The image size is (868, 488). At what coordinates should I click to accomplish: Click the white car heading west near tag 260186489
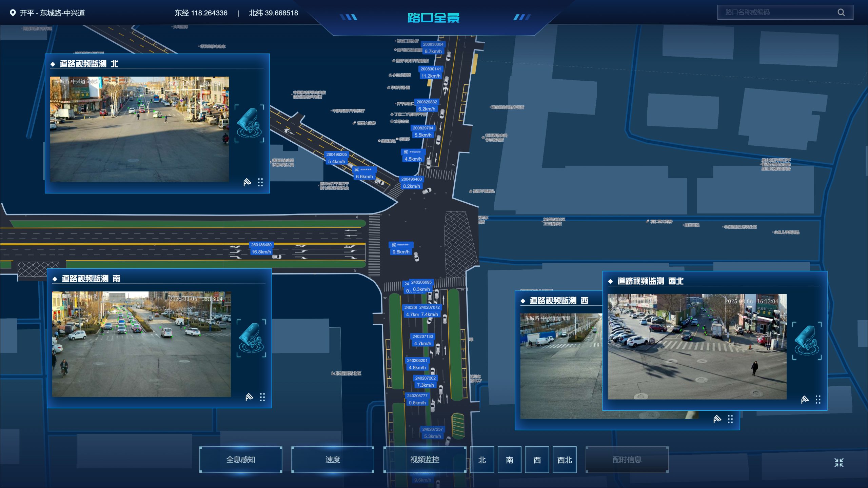click(x=277, y=257)
